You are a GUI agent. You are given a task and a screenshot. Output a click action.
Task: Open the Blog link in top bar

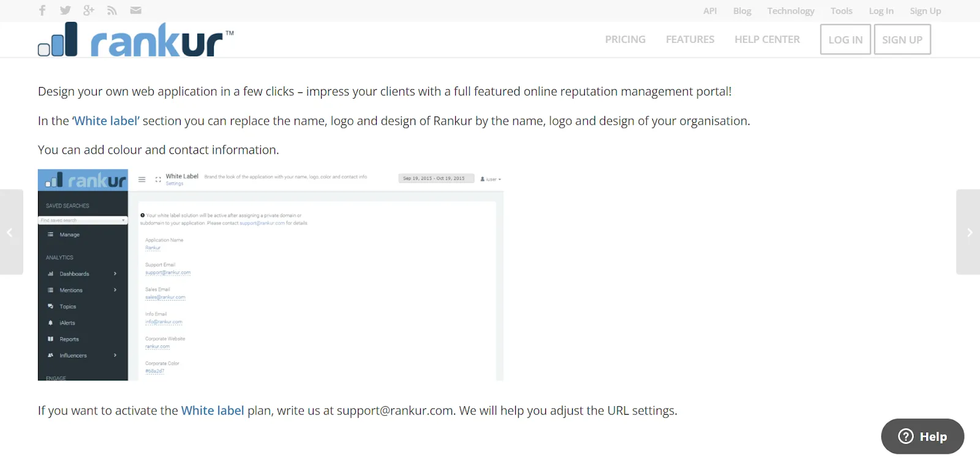tap(742, 11)
